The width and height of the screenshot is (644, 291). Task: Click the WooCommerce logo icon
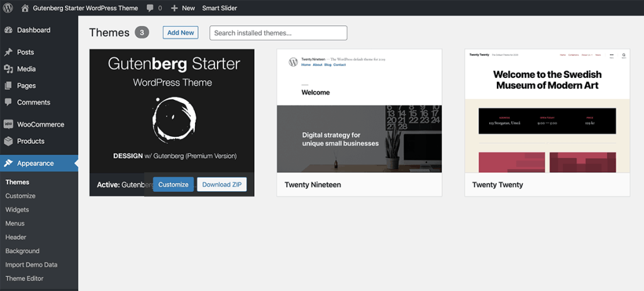click(8, 124)
